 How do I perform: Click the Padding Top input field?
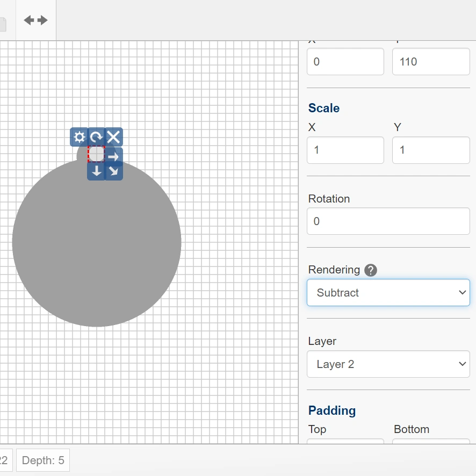(345, 442)
